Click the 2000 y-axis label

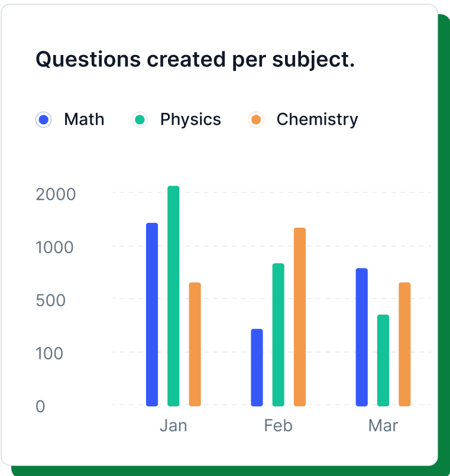[x=56, y=194]
